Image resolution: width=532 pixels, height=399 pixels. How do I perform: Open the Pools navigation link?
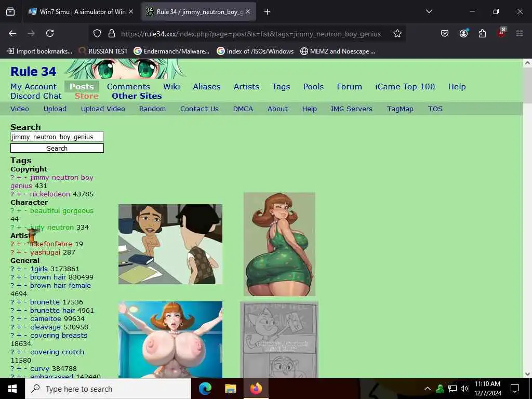[313, 87]
